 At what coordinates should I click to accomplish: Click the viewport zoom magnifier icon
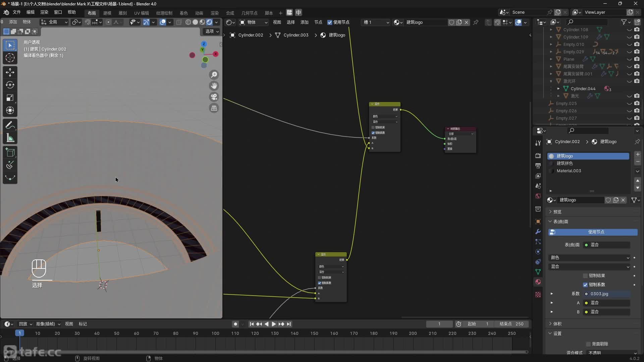[214, 75]
